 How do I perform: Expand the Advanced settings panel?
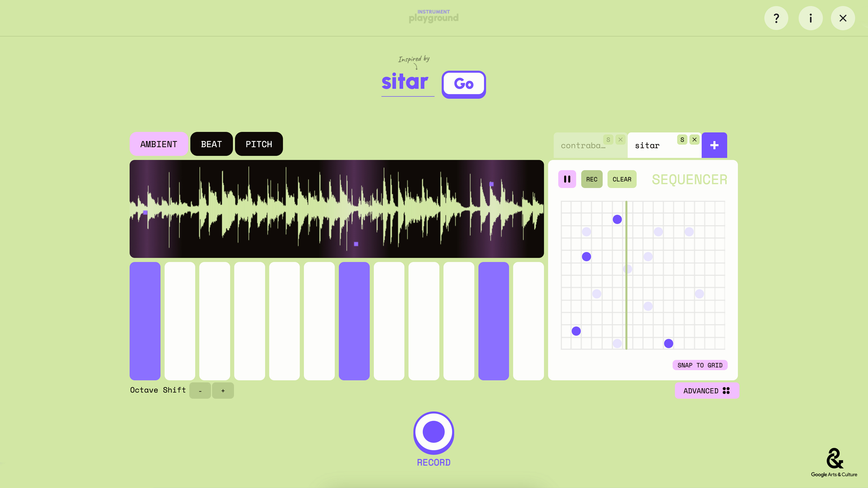point(707,391)
